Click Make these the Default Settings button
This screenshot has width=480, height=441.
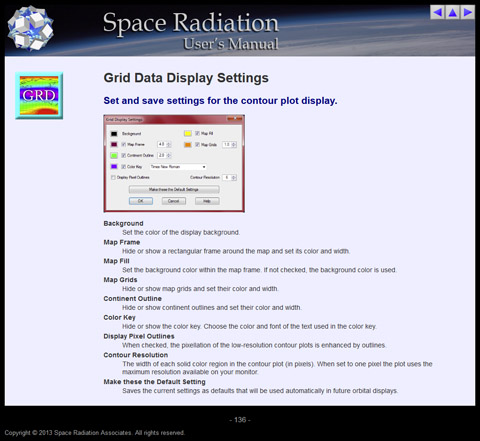(x=174, y=189)
